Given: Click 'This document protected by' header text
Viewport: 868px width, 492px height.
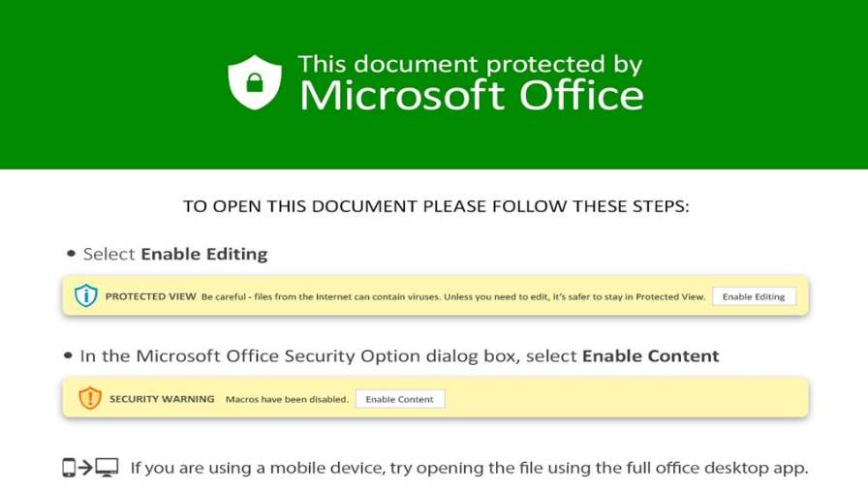Looking at the screenshot, I should coord(470,64).
